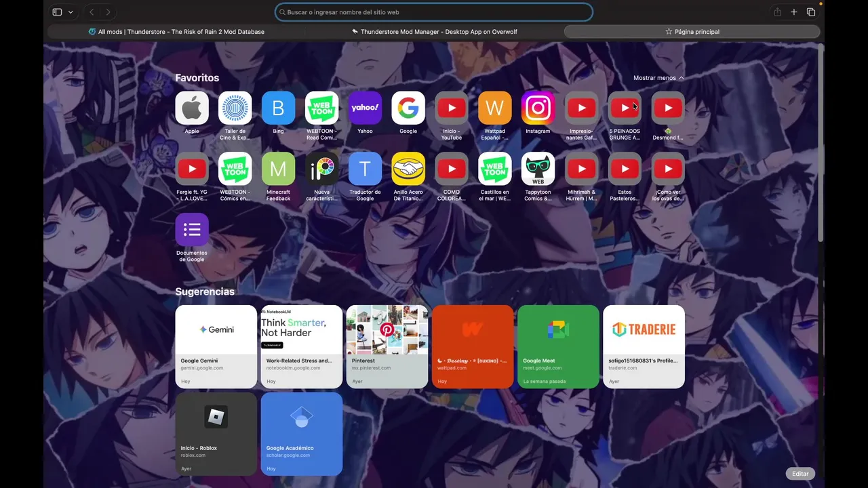The image size is (868, 488).
Task: Open Estos Pasteleros favorite
Action: (625, 169)
